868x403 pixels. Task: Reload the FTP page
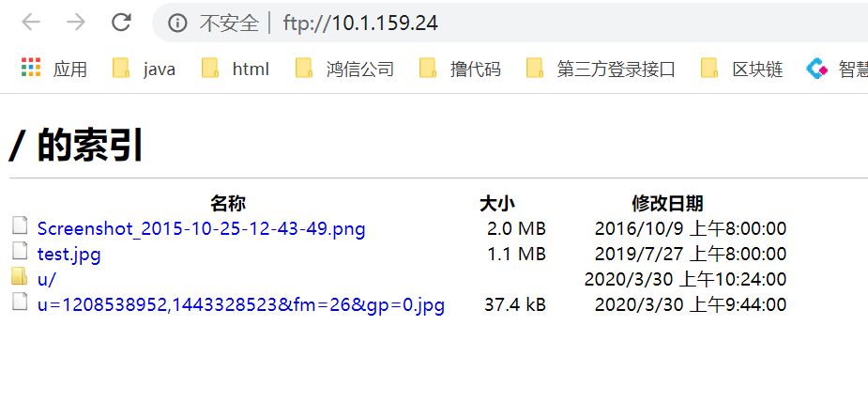121,23
